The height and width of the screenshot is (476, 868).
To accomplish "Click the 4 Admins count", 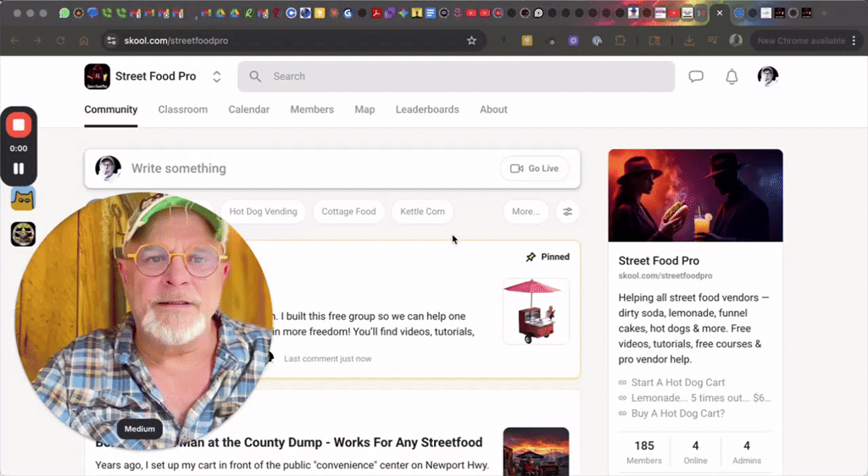I will 747,451.
